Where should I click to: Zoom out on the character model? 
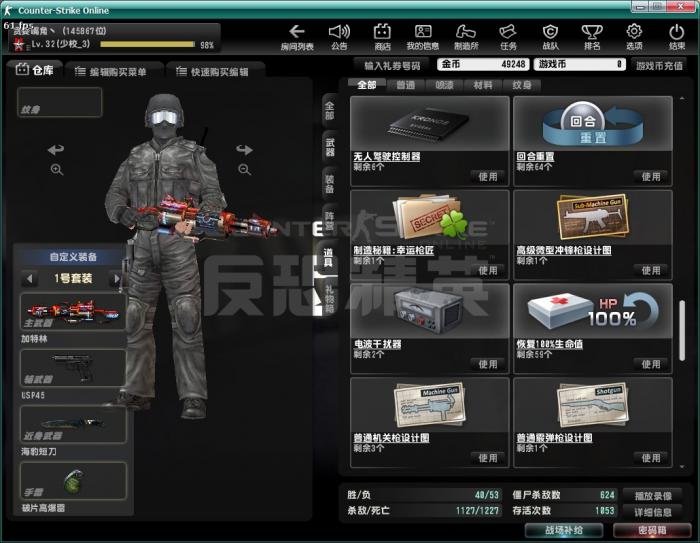pyautogui.click(x=244, y=170)
